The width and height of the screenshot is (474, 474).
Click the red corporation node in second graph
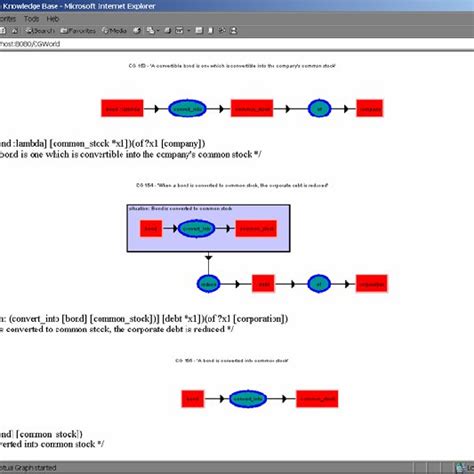[x=372, y=284]
